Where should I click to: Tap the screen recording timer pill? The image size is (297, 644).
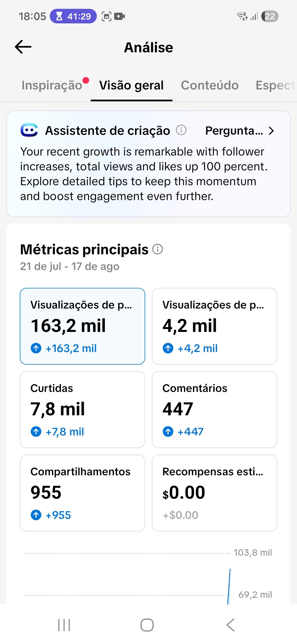pyautogui.click(x=73, y=16)
